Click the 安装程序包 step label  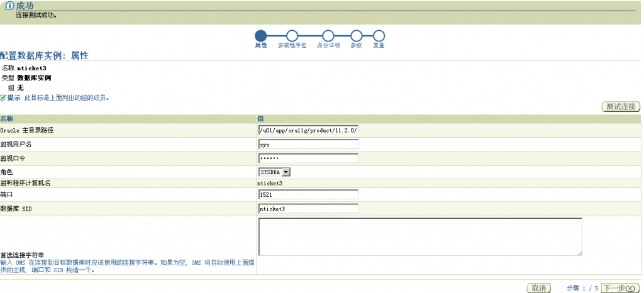(292, 45)
